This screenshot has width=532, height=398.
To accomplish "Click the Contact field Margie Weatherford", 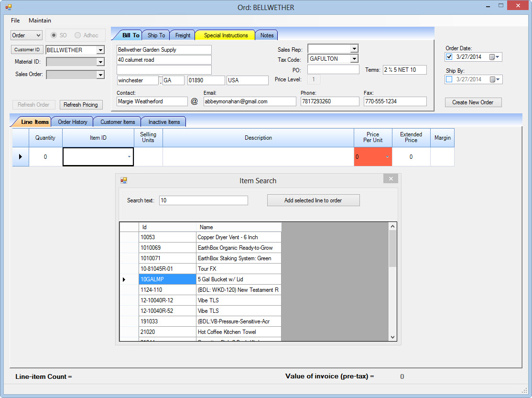I will (x=152, y=101).
